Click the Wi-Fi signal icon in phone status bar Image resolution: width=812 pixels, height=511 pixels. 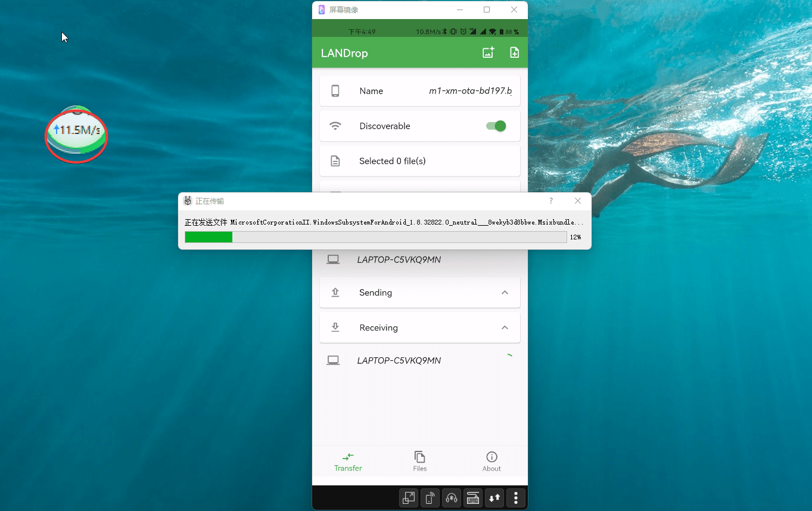click(x=492, y=32)
